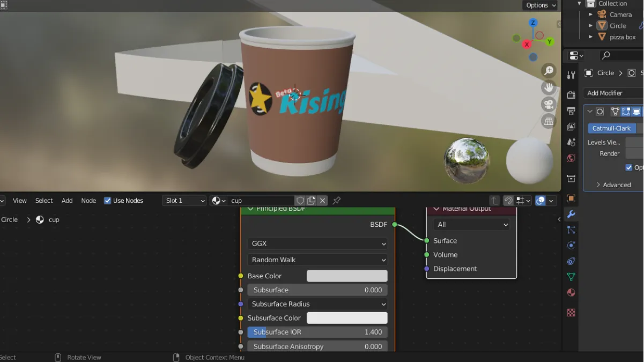Toggle modifier On Cage display

tap(616, 112)
